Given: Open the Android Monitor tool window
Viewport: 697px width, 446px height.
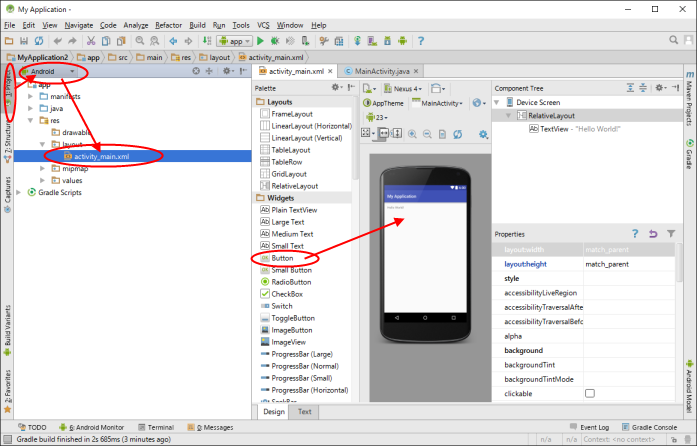Looking at the screenshot, I should [x=92, y=427].
